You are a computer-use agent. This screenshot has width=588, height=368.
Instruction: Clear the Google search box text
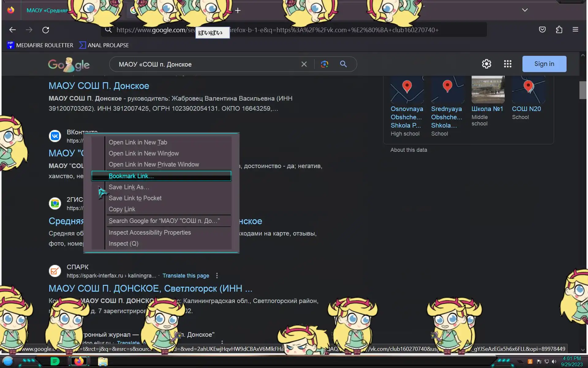coord(304,64)
